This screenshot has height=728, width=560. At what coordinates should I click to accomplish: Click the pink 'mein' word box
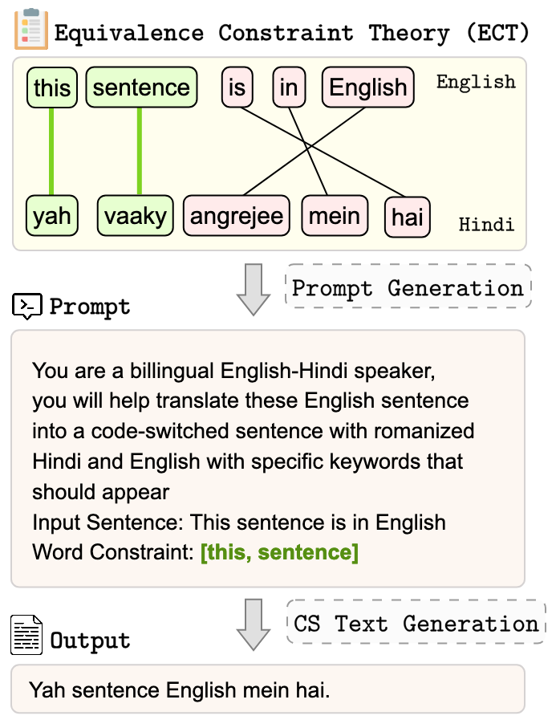click(x=335, y=215)
